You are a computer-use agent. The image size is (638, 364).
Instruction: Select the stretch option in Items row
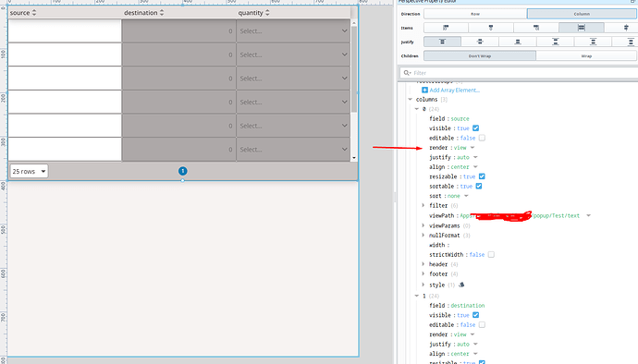[x=581, y=28]
